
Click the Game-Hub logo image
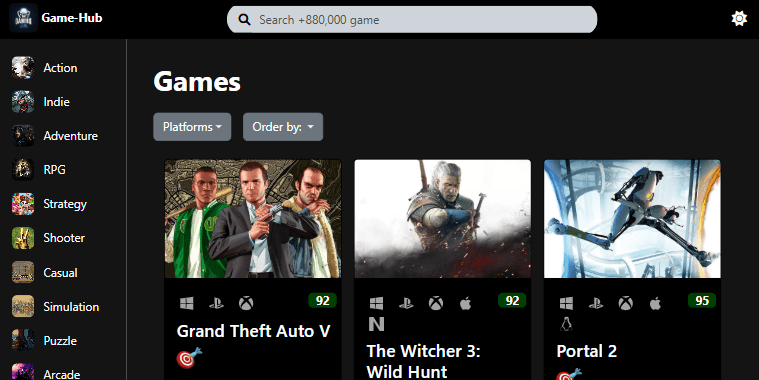23,18
